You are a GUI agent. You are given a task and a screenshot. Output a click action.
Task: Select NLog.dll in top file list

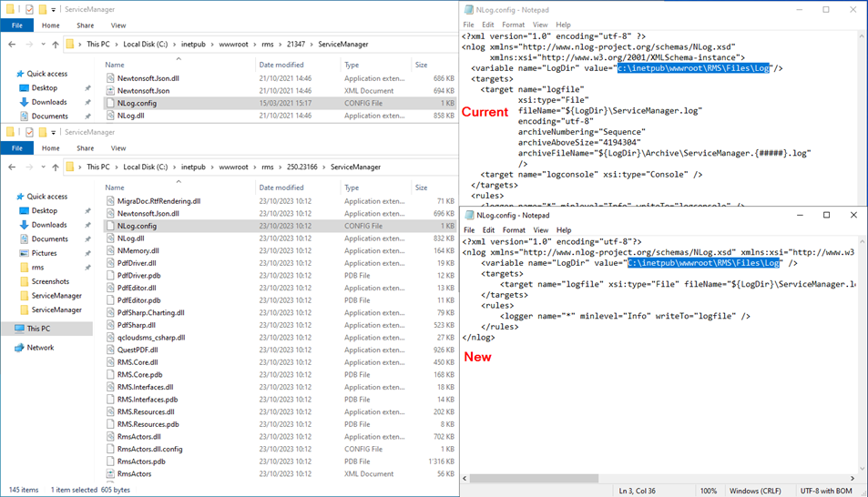tap(280, 116)
